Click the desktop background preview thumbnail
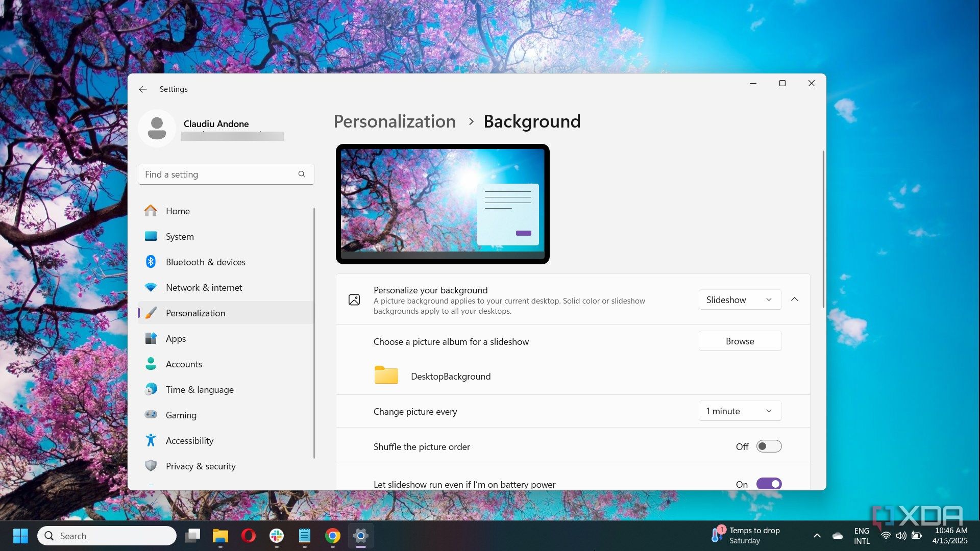The width and height of the screenshot is (980, 551). (x=443, y=204)
